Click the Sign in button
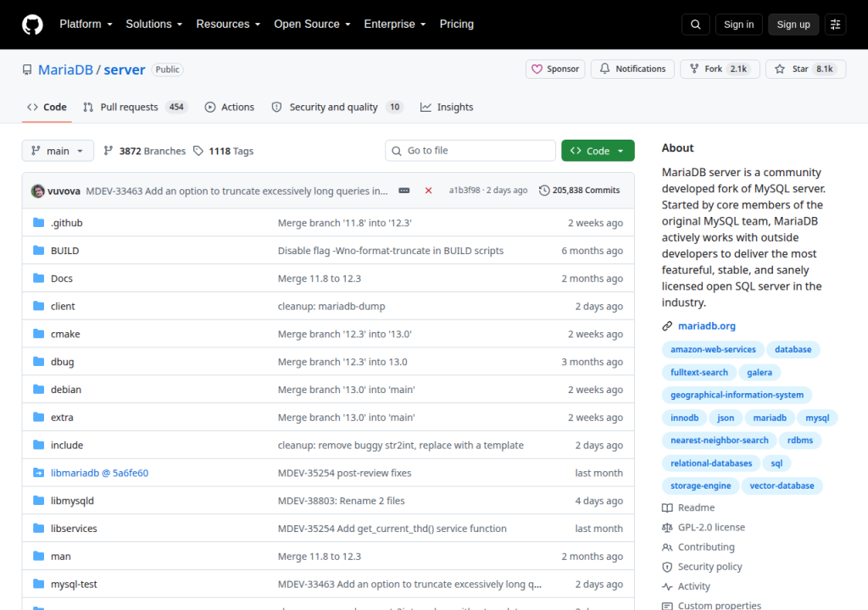 pos(738,25)
